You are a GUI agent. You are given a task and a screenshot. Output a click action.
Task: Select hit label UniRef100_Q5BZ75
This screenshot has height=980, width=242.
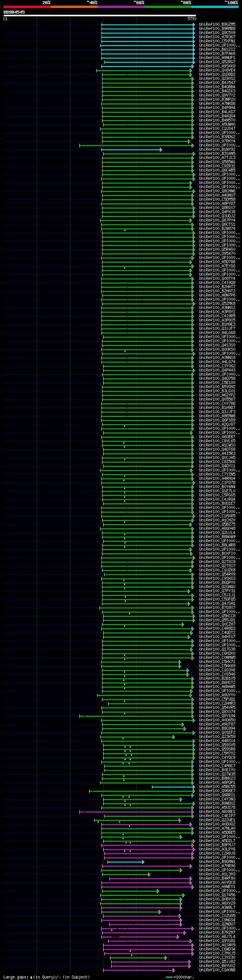pos(217,524)
